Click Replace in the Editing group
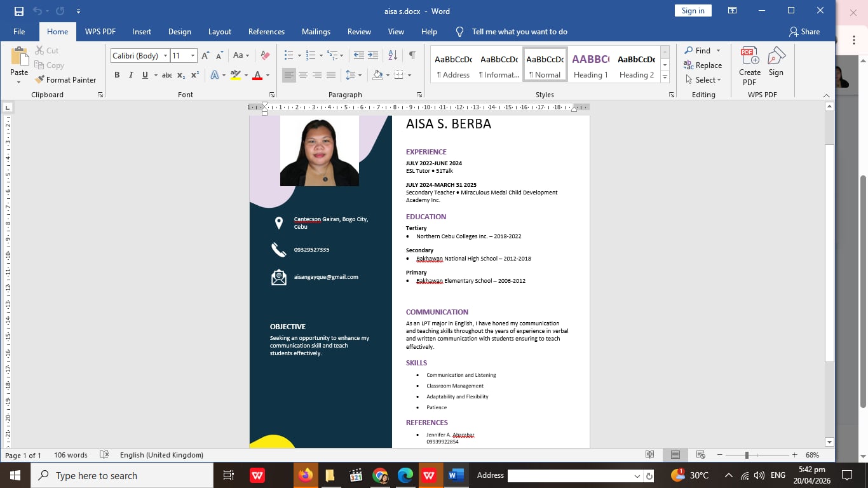This screenshot has width=868, height=488. (703, 65)
